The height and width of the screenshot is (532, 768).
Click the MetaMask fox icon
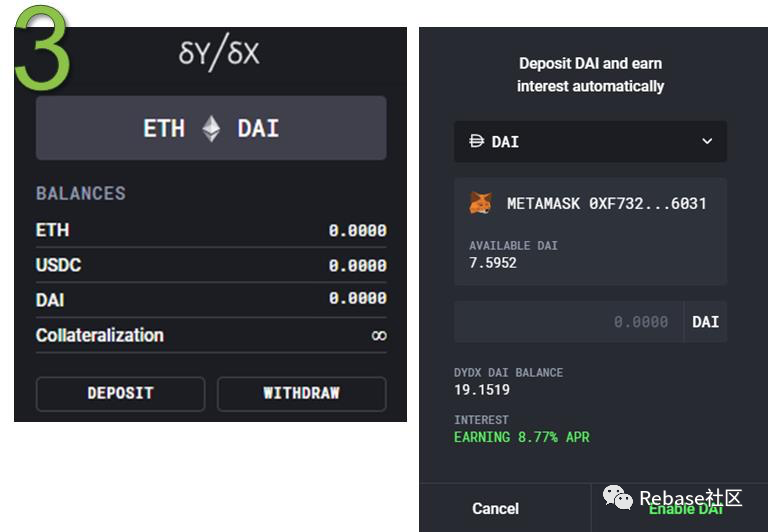click(x=481, y=203)
